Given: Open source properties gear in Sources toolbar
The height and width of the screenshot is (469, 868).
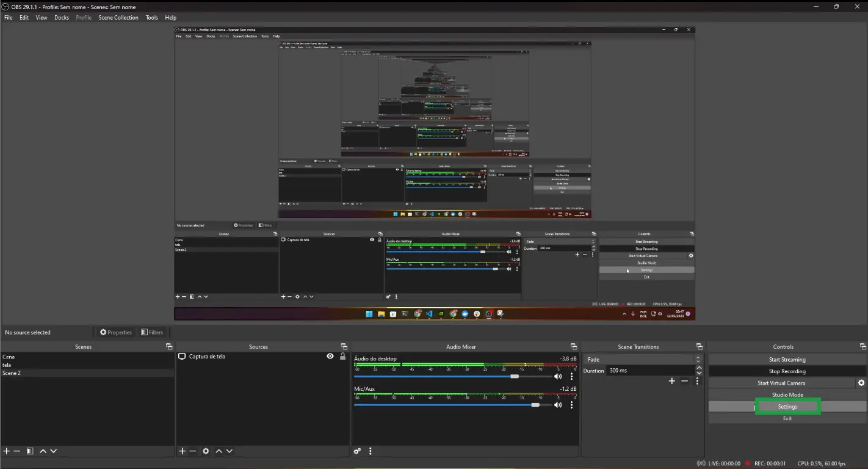Looking at the screenshot, I should (x=206, y=451).
